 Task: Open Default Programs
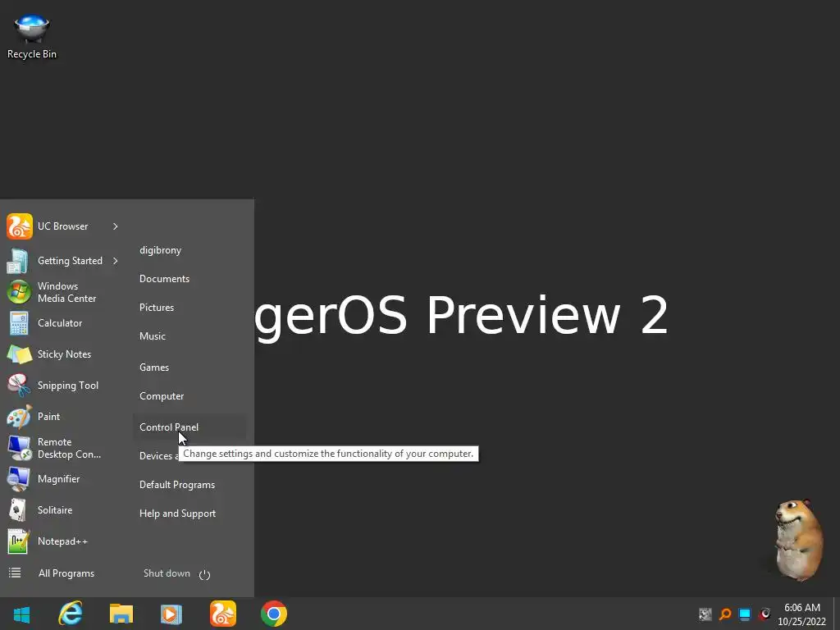[177, 485]
